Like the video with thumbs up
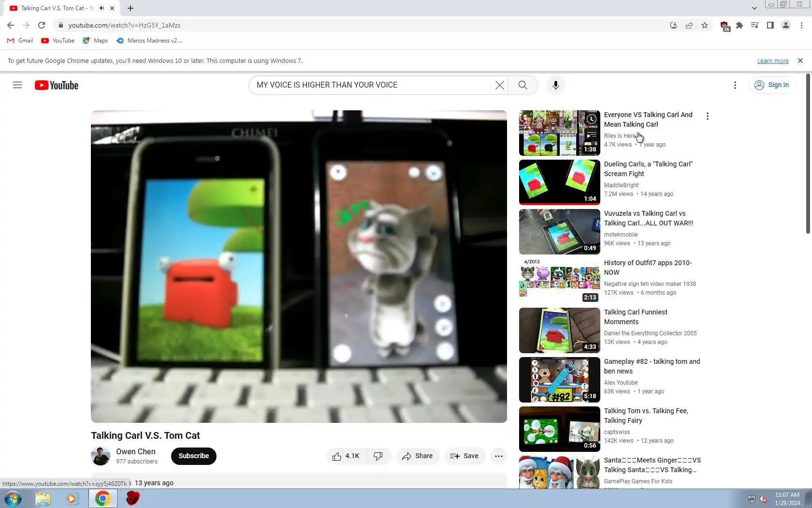This screenshot has height=508, width=812. pyautogui.click(x=346, y=456)
